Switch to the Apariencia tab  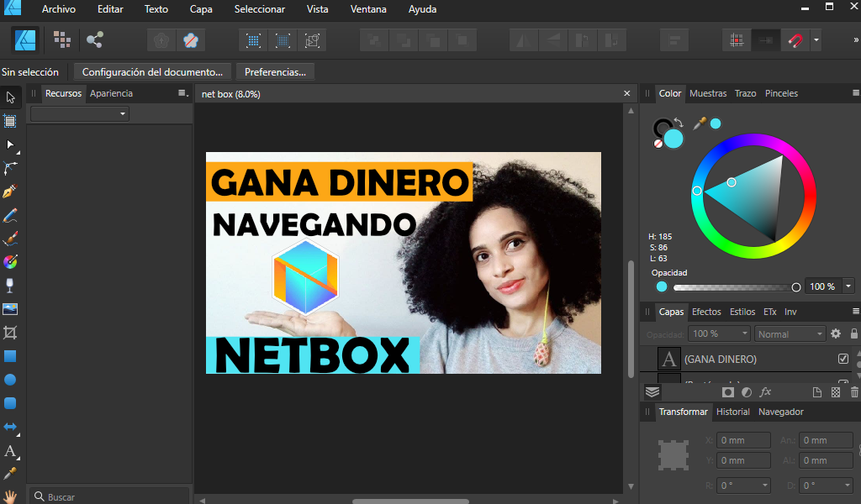tap(112, 93)
